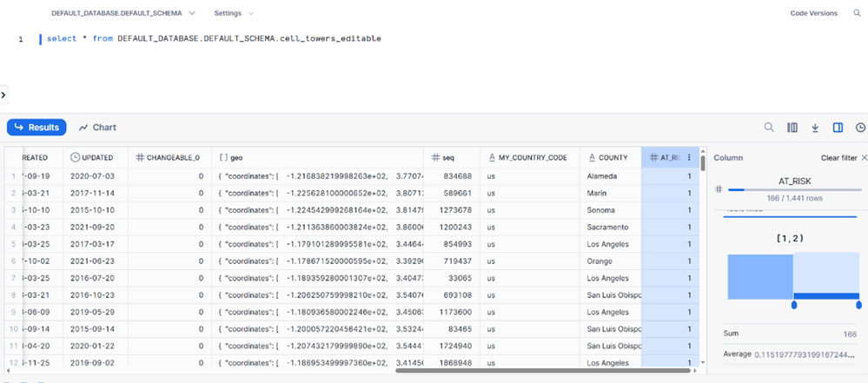
Task: Select the MY_COUNTRY_CODE column header
Action: 530,157
